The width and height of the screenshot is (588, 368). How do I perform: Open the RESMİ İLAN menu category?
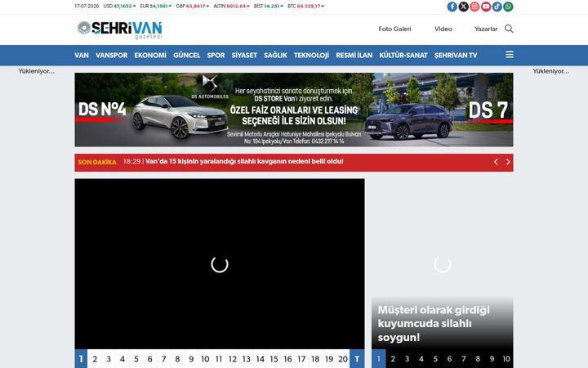[x=354, y=56]
